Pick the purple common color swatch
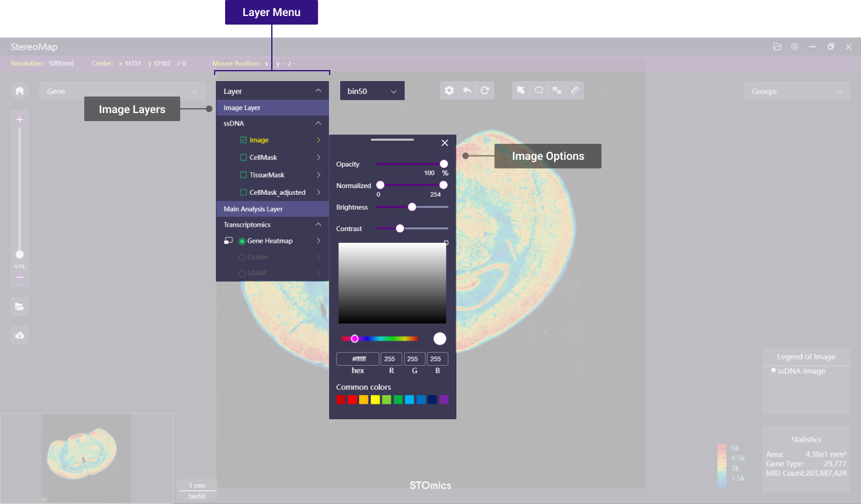 [x=444, y=400]
